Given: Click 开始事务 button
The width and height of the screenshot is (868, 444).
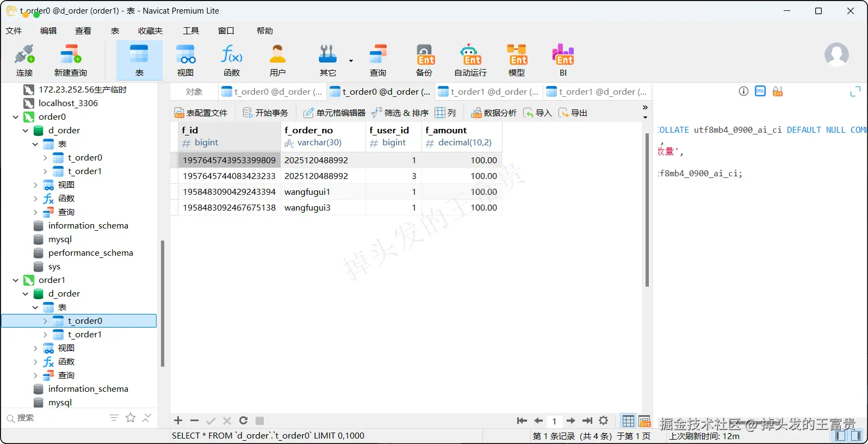Looking at the screenshot, I should point(265,113).
